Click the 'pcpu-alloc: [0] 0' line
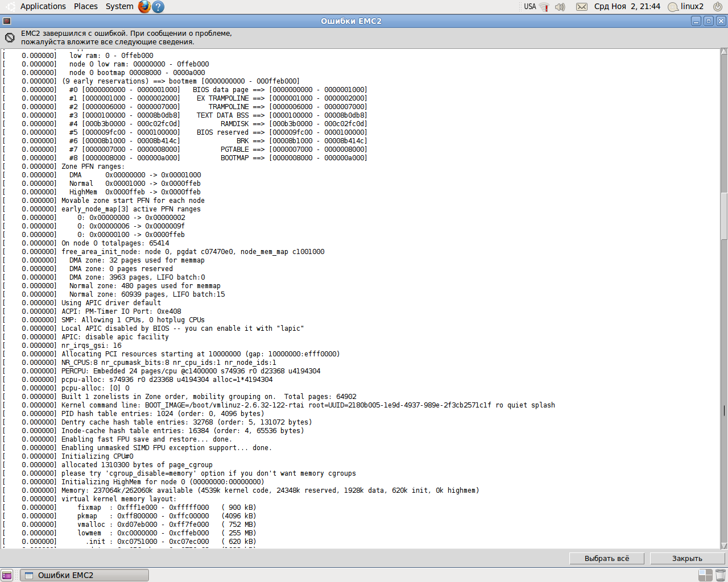This screenshot has width=728, height=582. point(96,388)
